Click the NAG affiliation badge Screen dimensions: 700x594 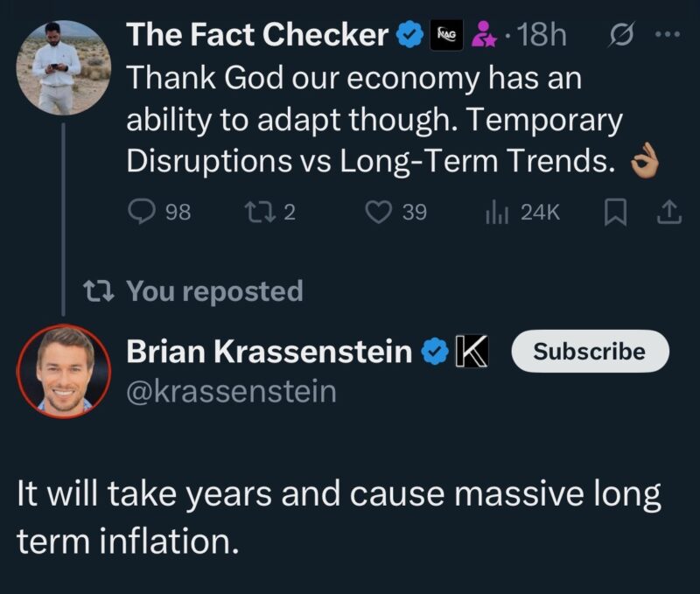point(446,35)
